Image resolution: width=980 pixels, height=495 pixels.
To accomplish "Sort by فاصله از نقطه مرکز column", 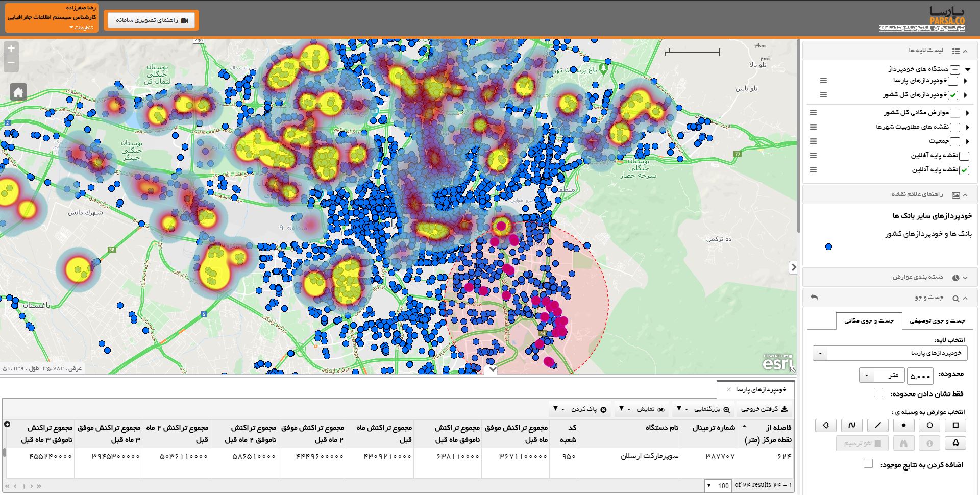I will [x=766, y=434].
